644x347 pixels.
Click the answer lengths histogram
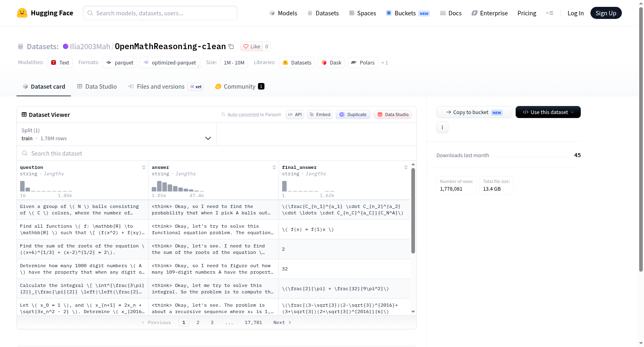[178, 186]
